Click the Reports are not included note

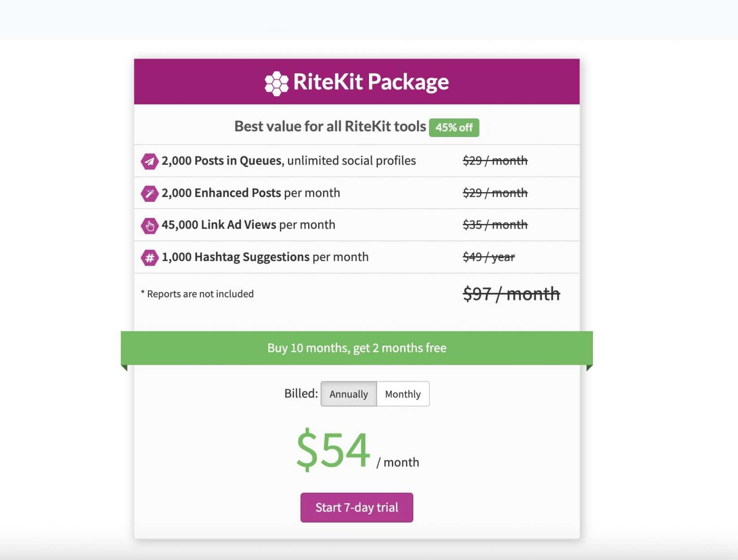[x=197, y=294]
